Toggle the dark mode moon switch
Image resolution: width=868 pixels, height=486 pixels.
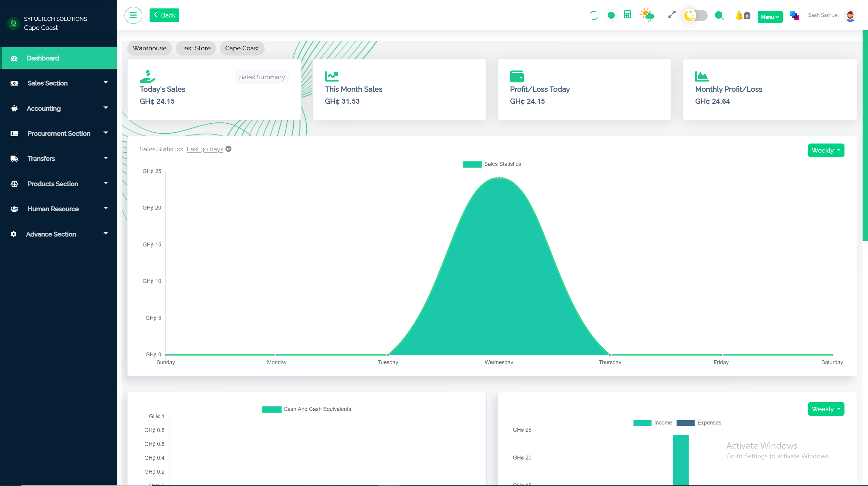(x=695, y=15)
